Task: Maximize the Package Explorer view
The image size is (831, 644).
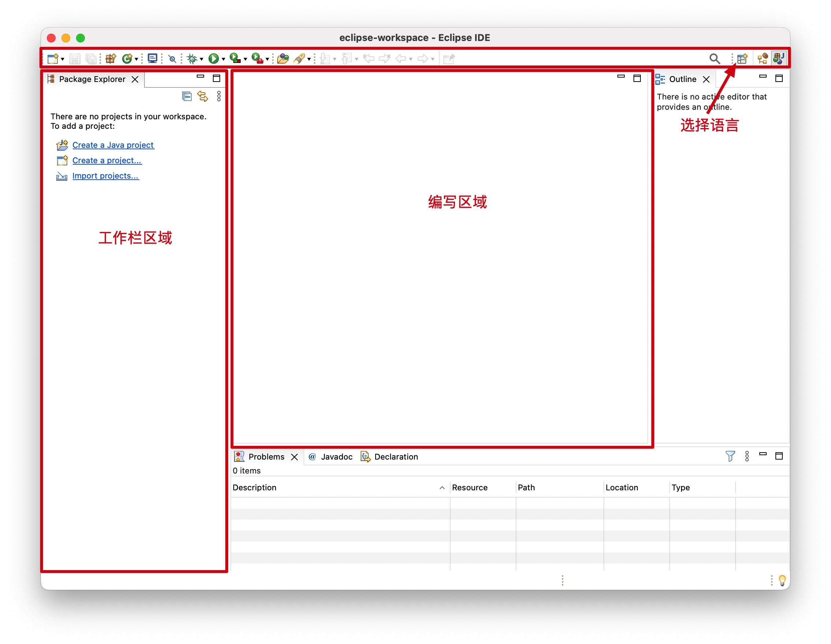Action: coord(217,78)
